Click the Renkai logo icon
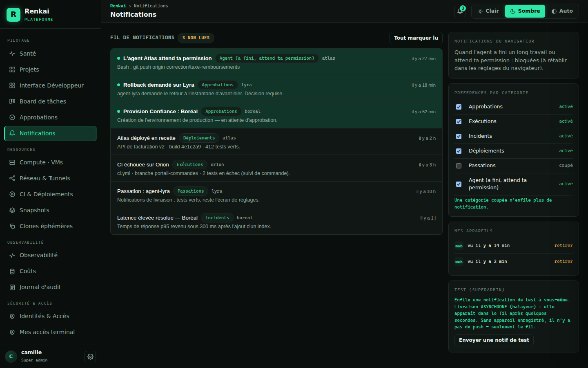The image size is (588, 368). click(13, 15)
